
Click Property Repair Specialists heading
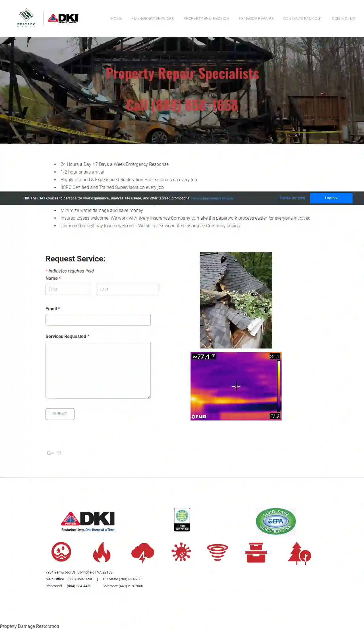pyautogui.click(x=182, y=74)
